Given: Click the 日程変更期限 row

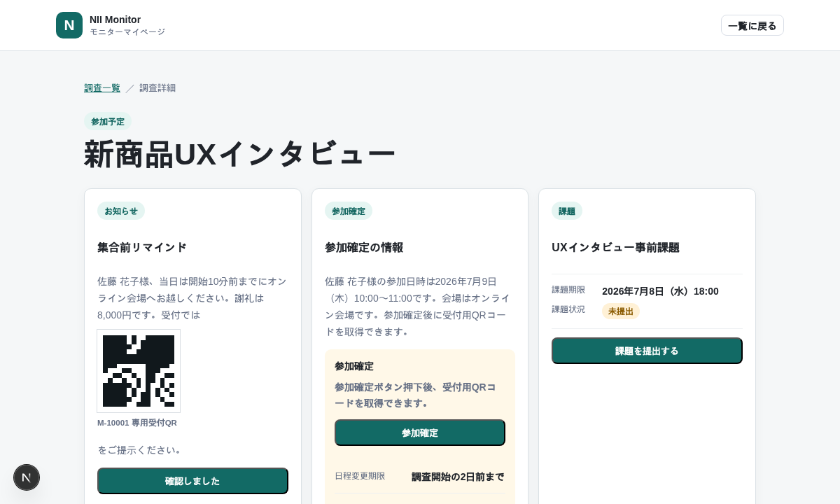Looking at the screenshot, I should click(420, 476).
